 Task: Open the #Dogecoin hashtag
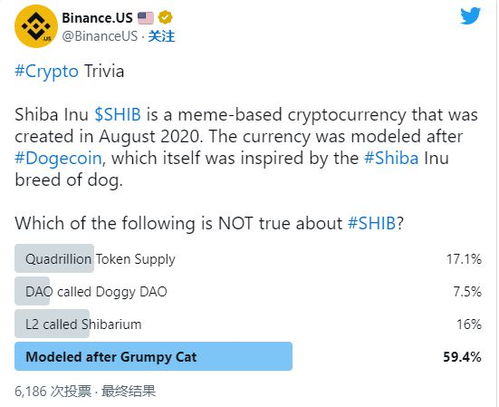[x=58, y=158]
